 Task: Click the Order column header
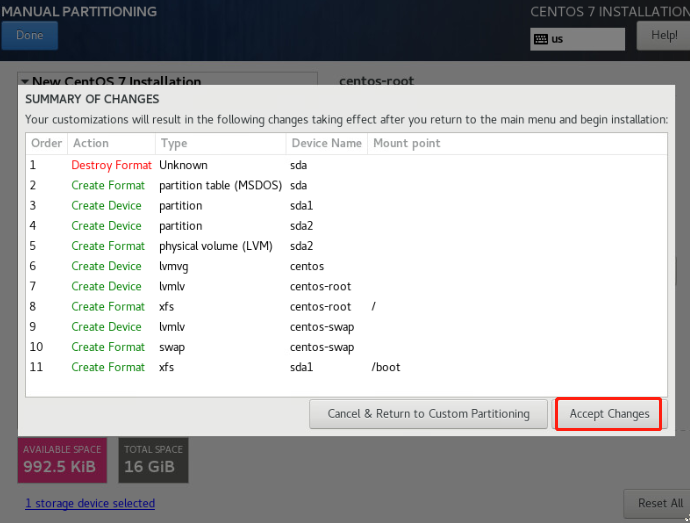pos(47,143)
